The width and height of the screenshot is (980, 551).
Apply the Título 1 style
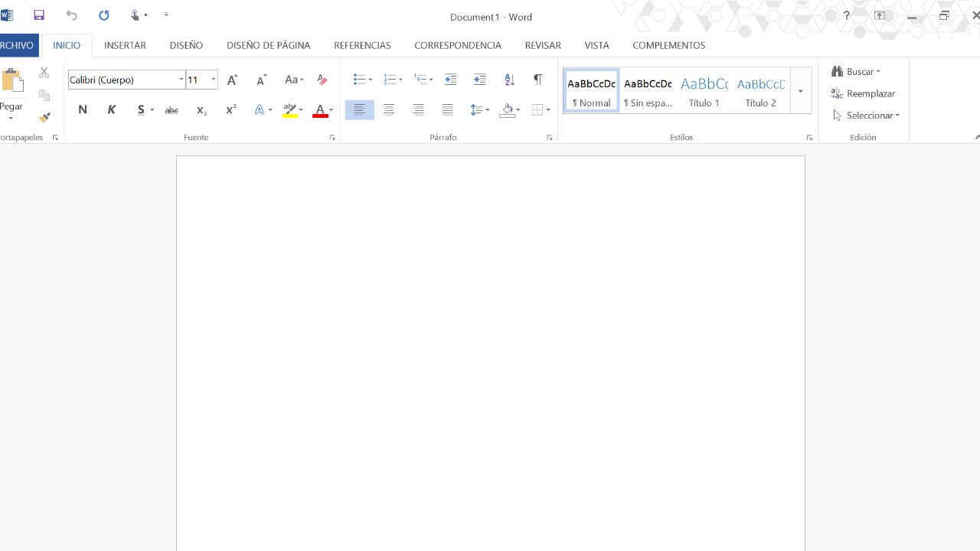[x=704, y=90]
